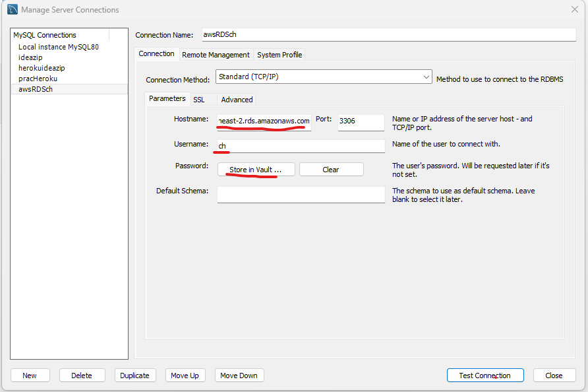The width and height of the screenshot is (588, 392).
Task: Open the Connection Method dropdown
Action: coord(324,77)
